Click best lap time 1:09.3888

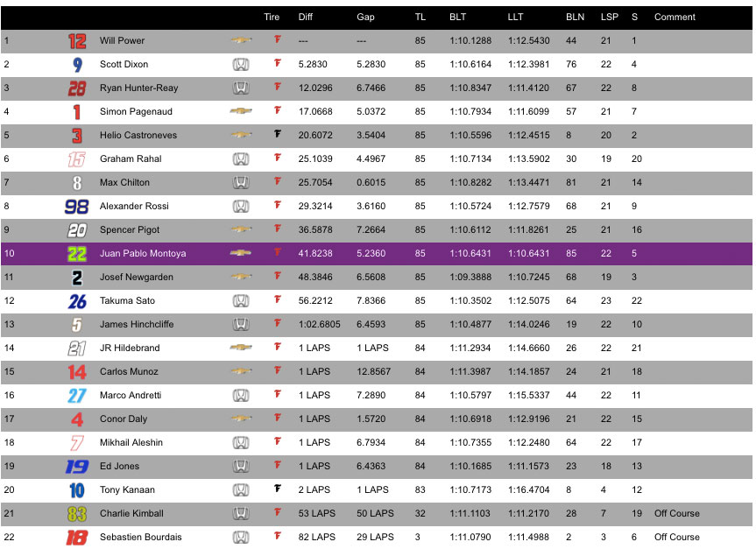(470, 277)
